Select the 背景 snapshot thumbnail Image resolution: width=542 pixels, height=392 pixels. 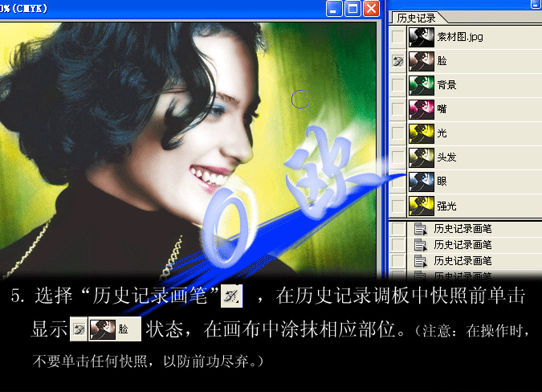422,85
